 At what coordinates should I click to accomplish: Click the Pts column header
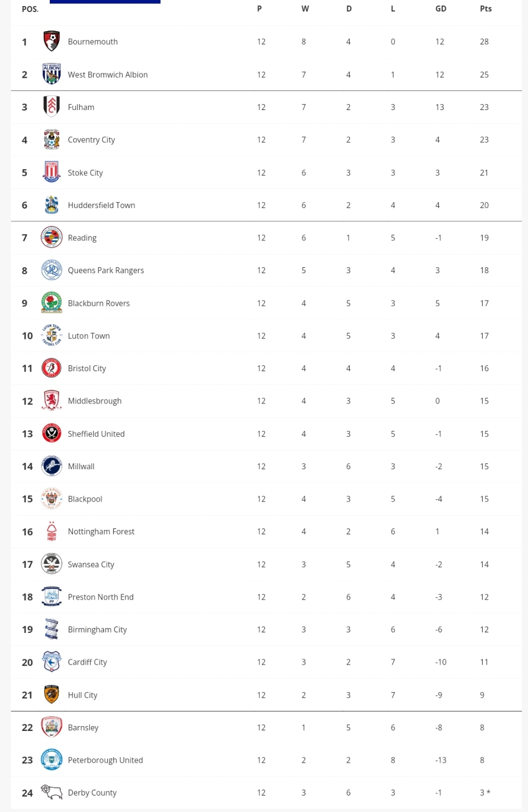[486, 9]
